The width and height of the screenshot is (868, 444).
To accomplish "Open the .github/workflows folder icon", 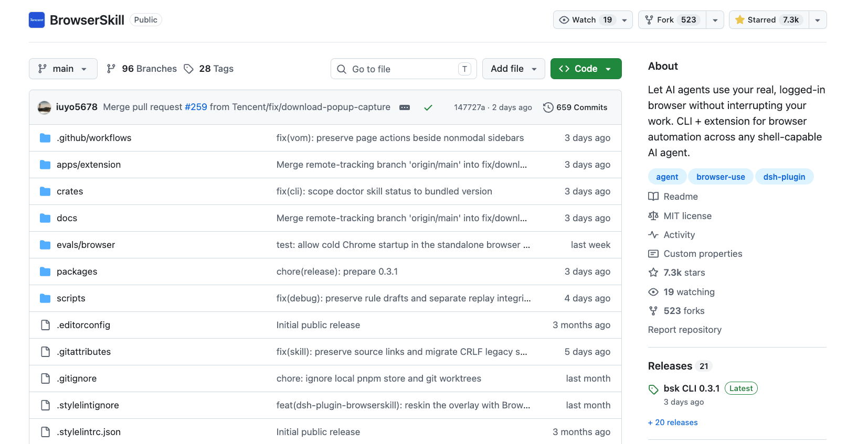I will pos(45,138).
